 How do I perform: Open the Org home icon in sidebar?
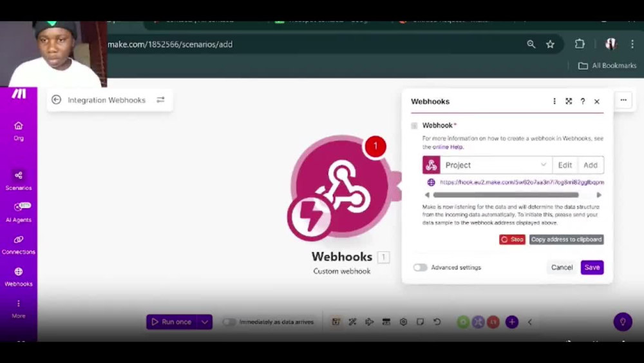19,131
